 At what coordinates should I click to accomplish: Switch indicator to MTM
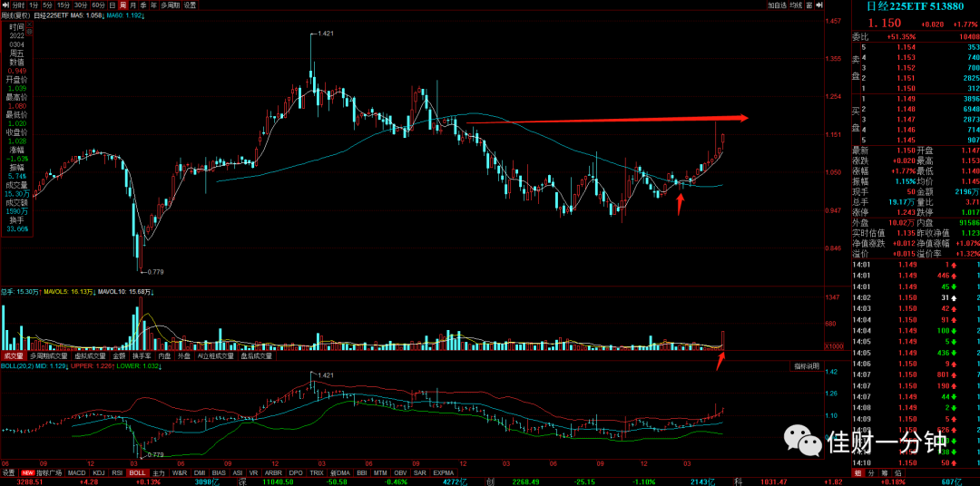[380, 473]
